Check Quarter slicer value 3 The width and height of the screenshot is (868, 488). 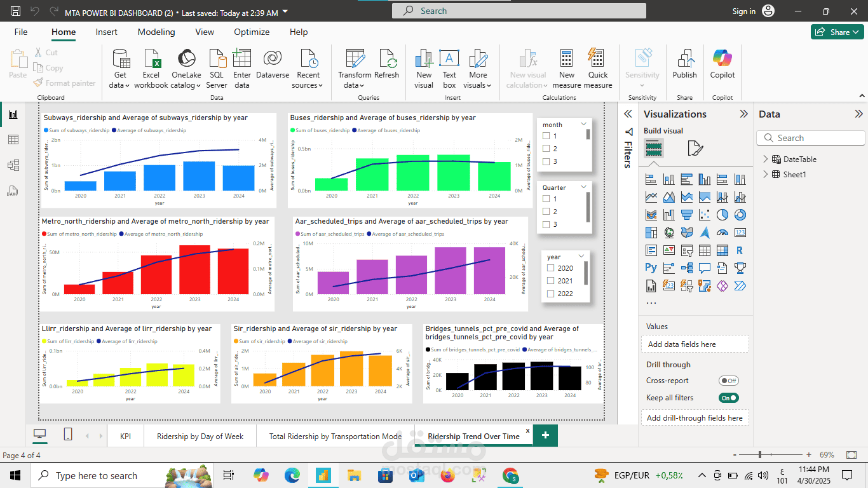pos(546,224)
